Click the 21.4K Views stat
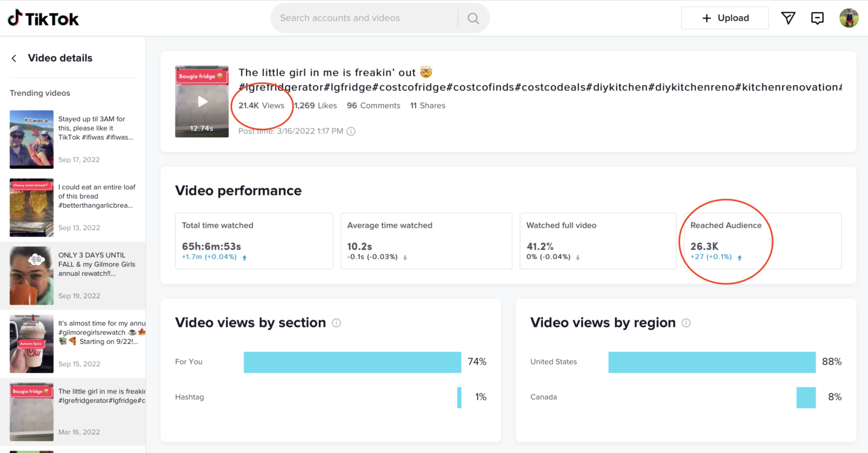The image size is (868, 453). (261, 105)
